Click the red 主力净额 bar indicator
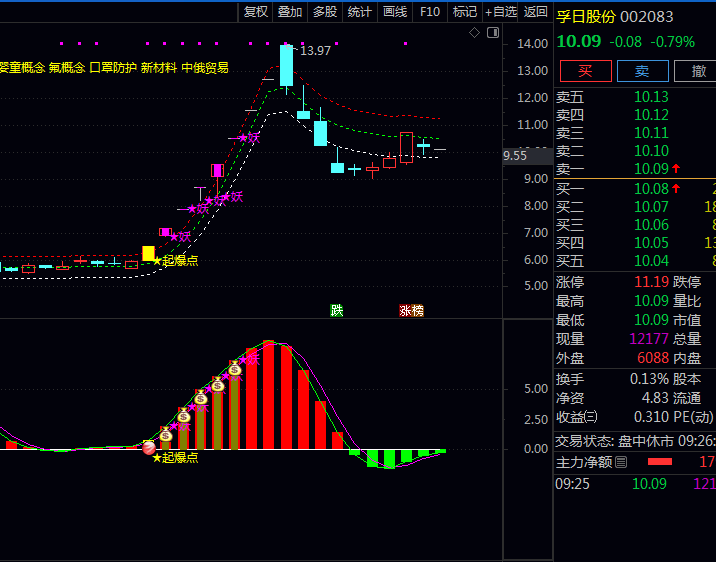This screenshot has height=562, width=716. pyautogui.click(x=660, y=462)
